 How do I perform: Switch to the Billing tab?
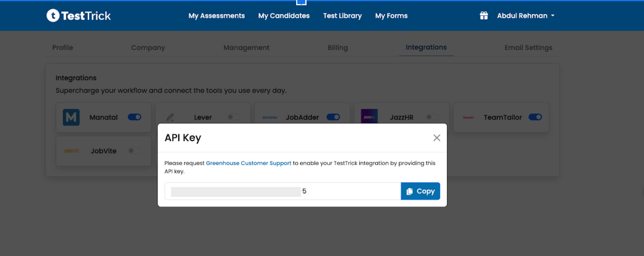click(337, 48)
